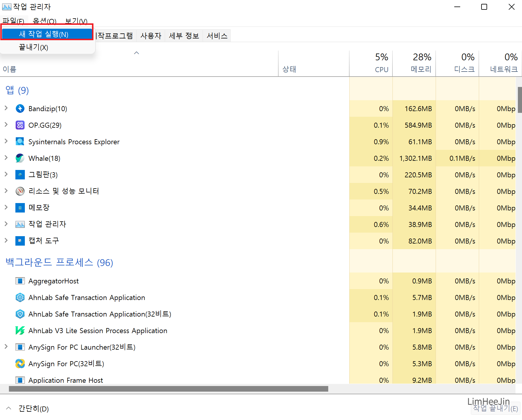Sort by the 이름 column header
The width and height of the screenshot is (522, 420).
click(139, 63)
